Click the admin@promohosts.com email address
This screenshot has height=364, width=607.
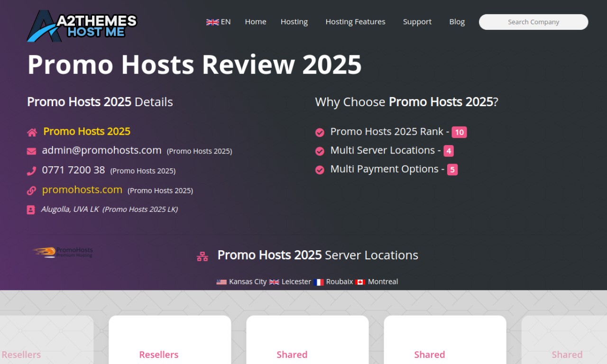(x=102, y=150)
